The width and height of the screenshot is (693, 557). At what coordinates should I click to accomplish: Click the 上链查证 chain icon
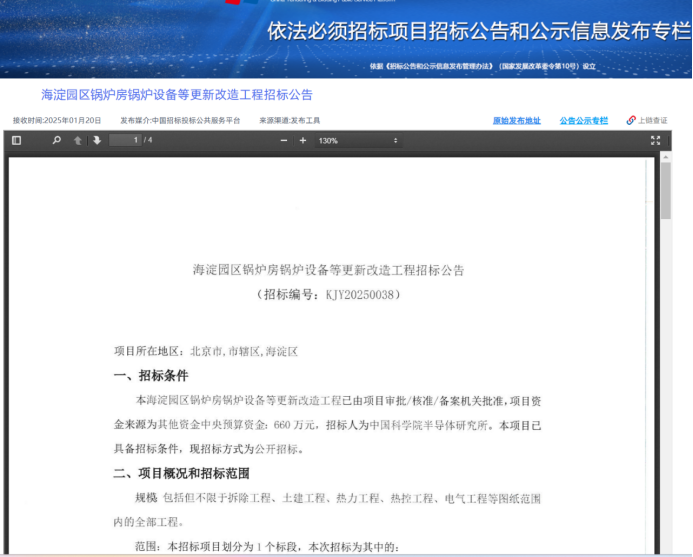pos(631,120)
